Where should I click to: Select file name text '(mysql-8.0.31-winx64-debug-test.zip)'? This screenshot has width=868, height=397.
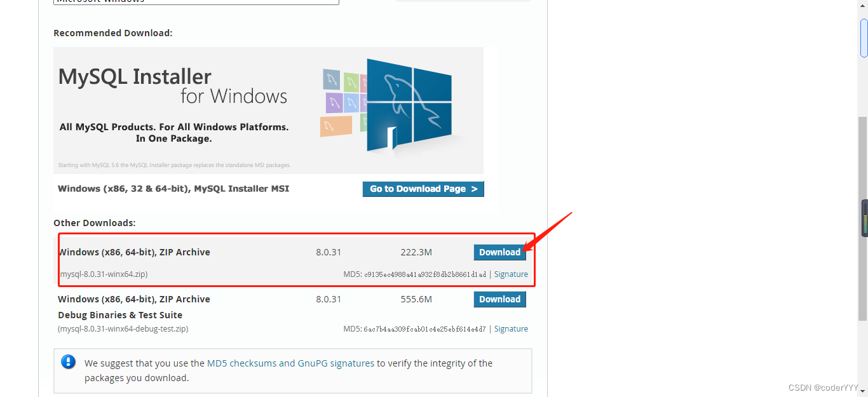tap(123, 329)
